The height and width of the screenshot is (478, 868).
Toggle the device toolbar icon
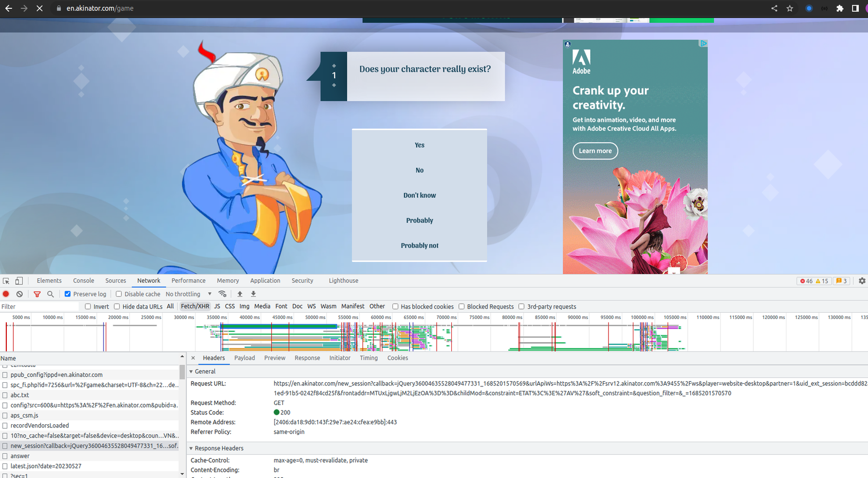point(19,281)
